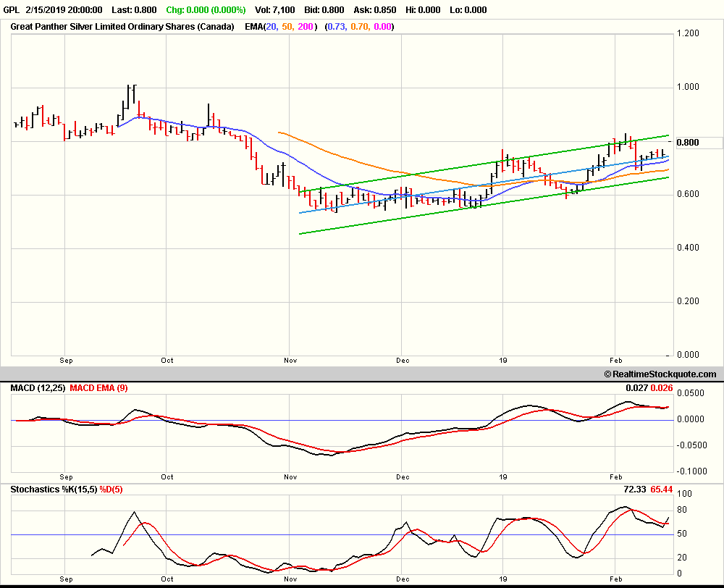The height and width of the screenshot is (588, 724).
Task: Click the Vol: 7,100 value
Action: click(274, 9)
